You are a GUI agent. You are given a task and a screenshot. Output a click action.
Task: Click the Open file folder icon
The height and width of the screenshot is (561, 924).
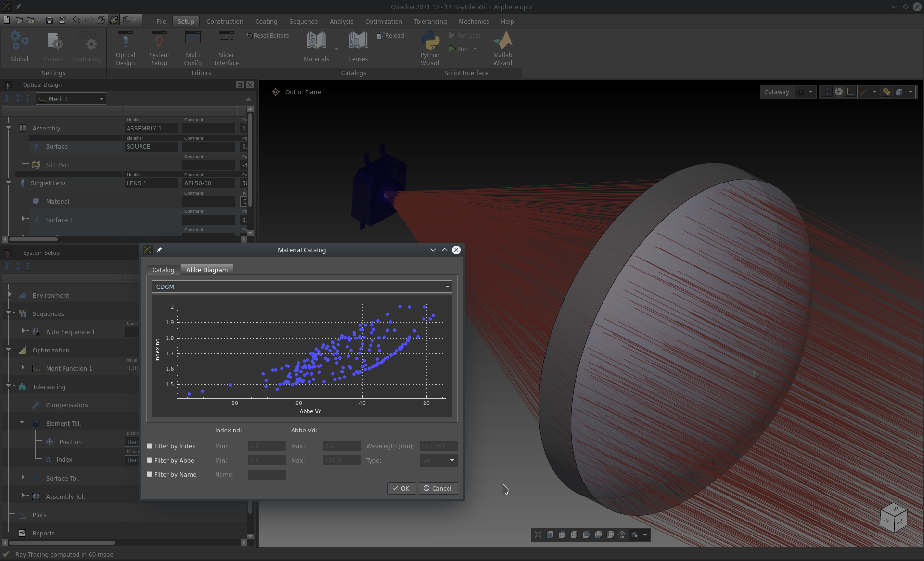click(19, 20)
